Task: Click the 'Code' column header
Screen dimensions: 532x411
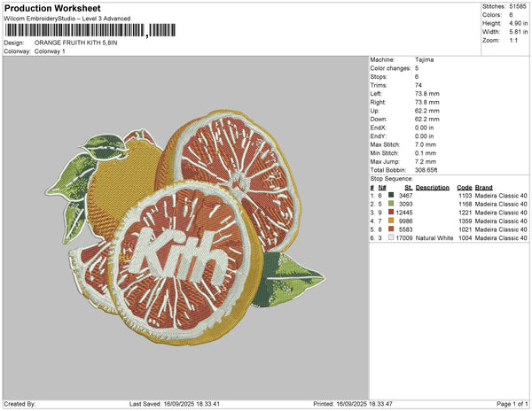Action: [x=465, y=188]
